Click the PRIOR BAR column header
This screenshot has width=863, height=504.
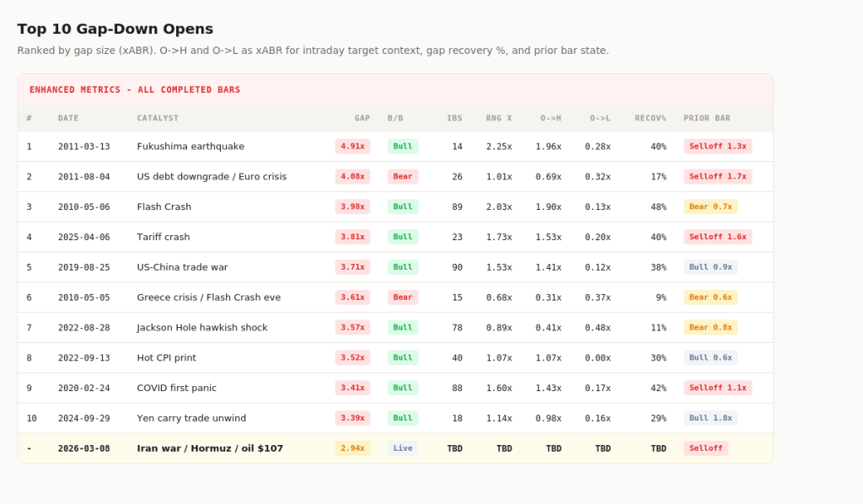click(x=706, y=118)
